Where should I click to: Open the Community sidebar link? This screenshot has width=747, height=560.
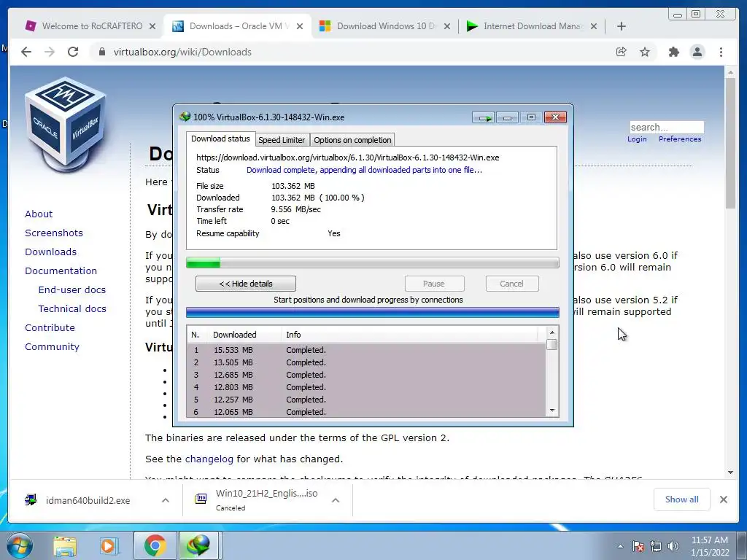(x=52, y=347)
